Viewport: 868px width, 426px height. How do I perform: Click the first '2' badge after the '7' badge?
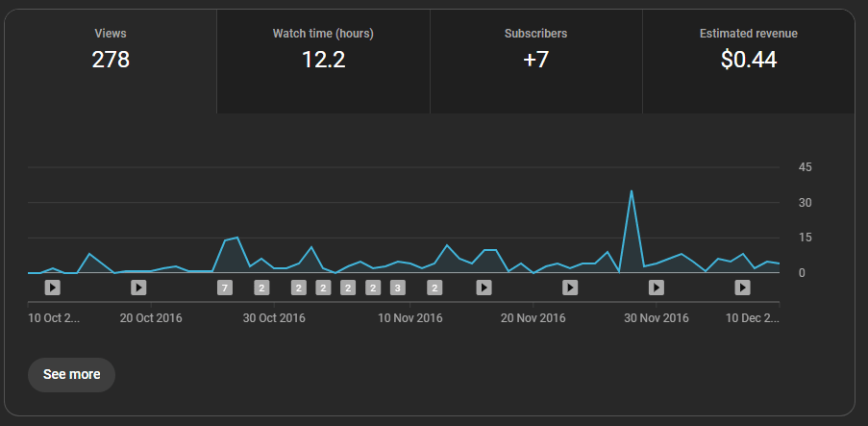pos(261,288)
